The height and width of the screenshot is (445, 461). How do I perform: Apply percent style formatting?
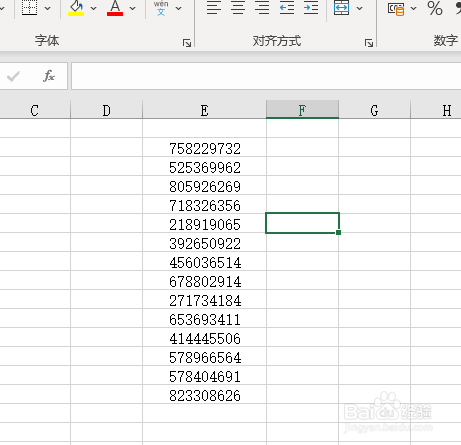tap(435, 8)
